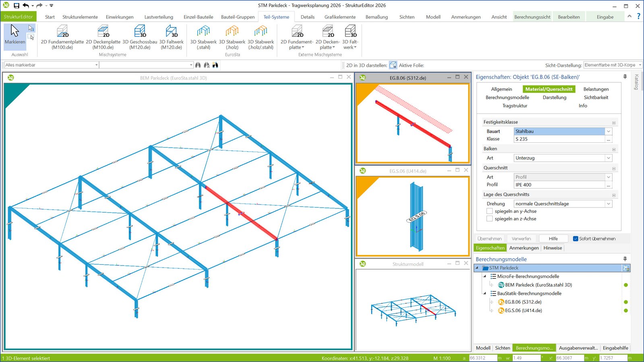Open the Strukturelemente ribbon tab
Screen dimensions: 644x362
(80, 17)
